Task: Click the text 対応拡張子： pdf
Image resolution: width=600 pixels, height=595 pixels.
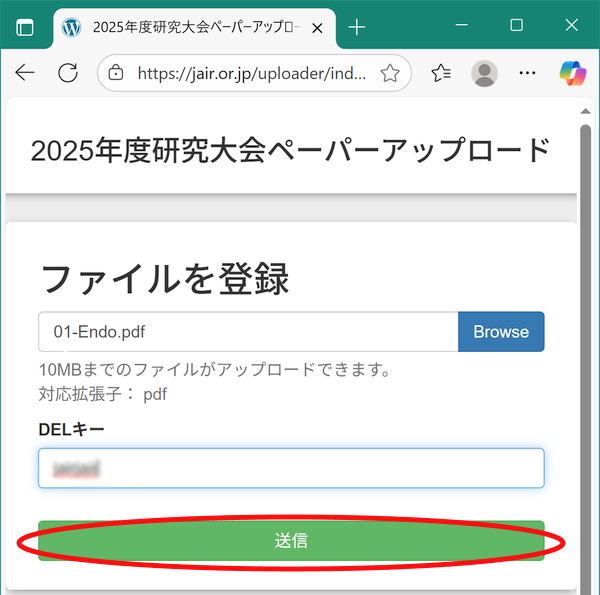Action: (x=103, y=394)
